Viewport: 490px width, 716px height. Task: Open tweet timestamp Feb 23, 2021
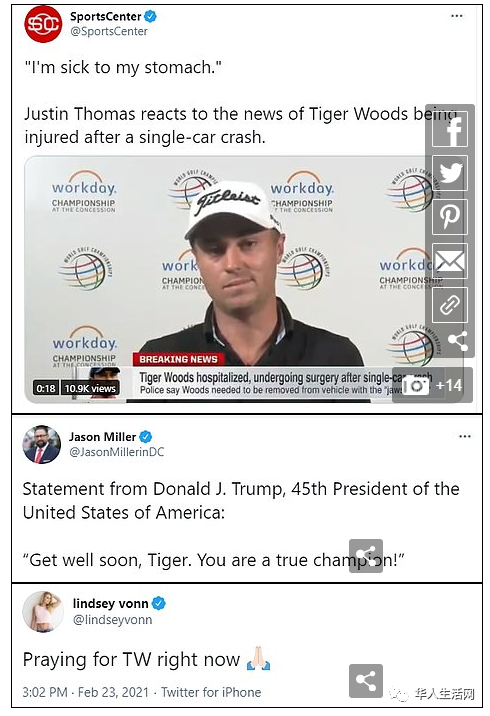tap(85, 692)
